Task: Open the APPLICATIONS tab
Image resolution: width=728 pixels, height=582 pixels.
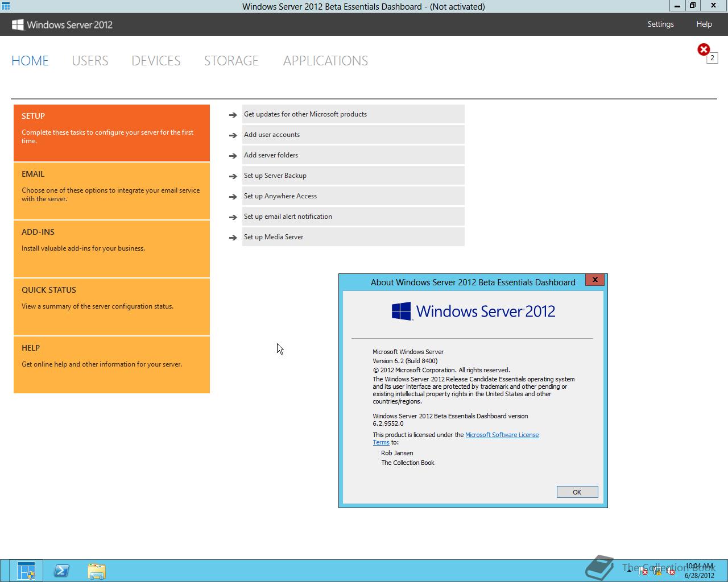Action: 325,61
